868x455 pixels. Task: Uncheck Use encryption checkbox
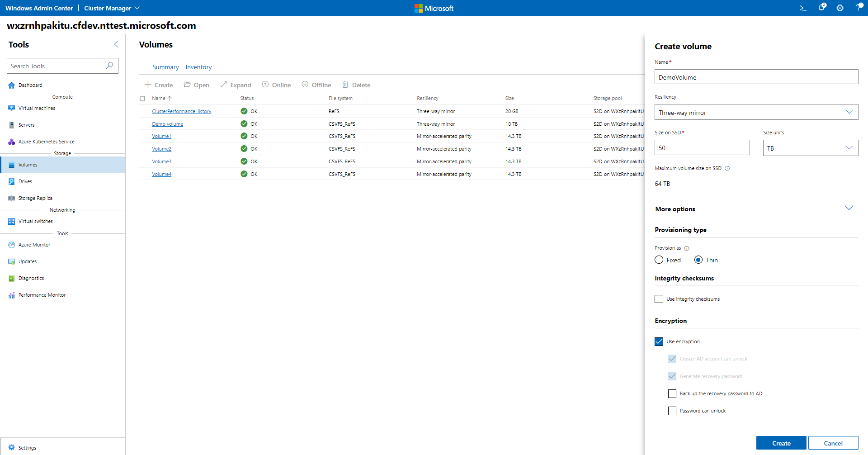point(659,341)
